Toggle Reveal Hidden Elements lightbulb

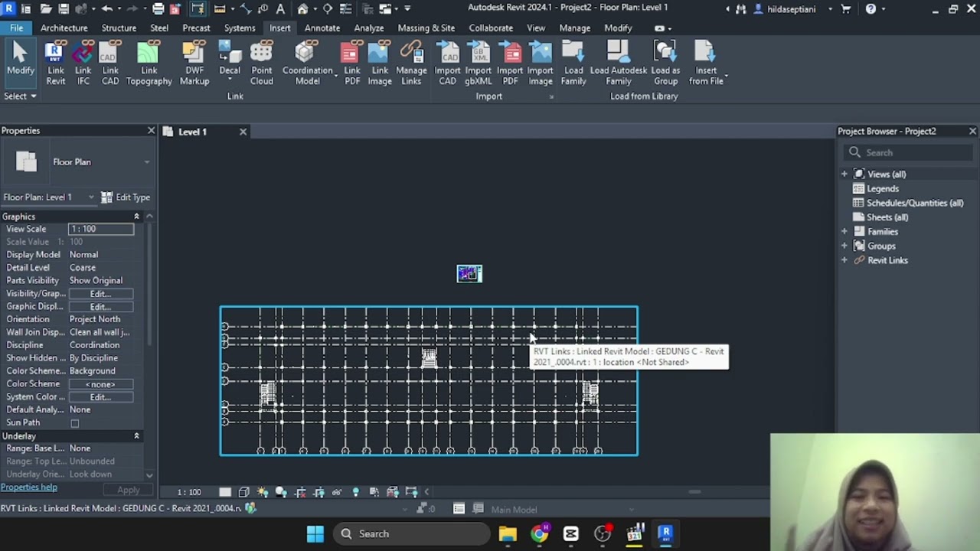[355, 492]
